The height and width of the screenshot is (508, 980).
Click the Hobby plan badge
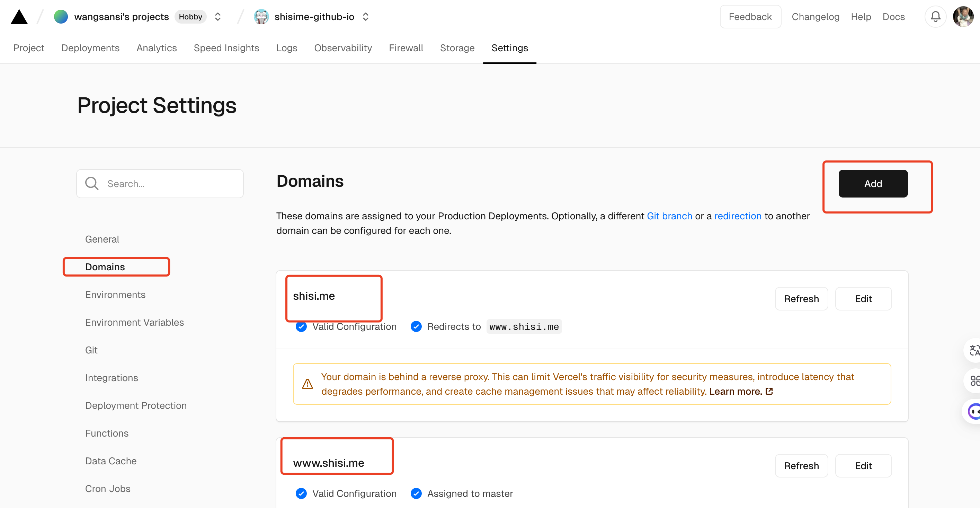click(190, 17)
